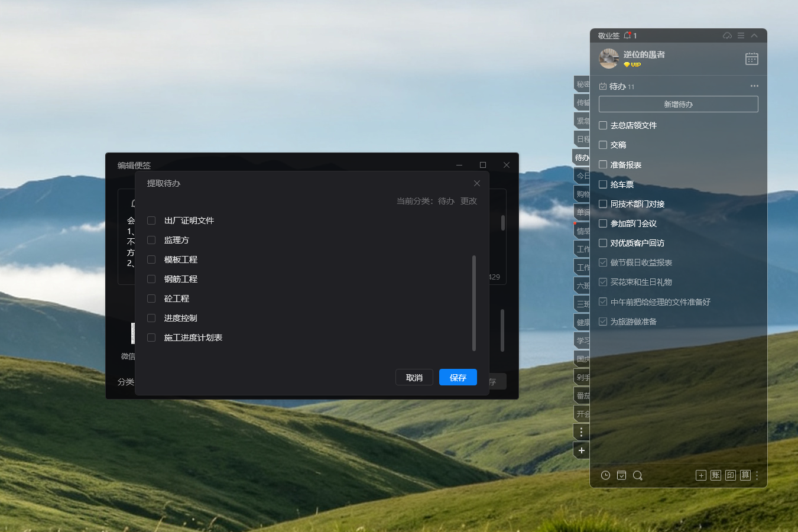Collapse the panel with the header up-chevron
The image size is (798, 532).
pos(754,35)
